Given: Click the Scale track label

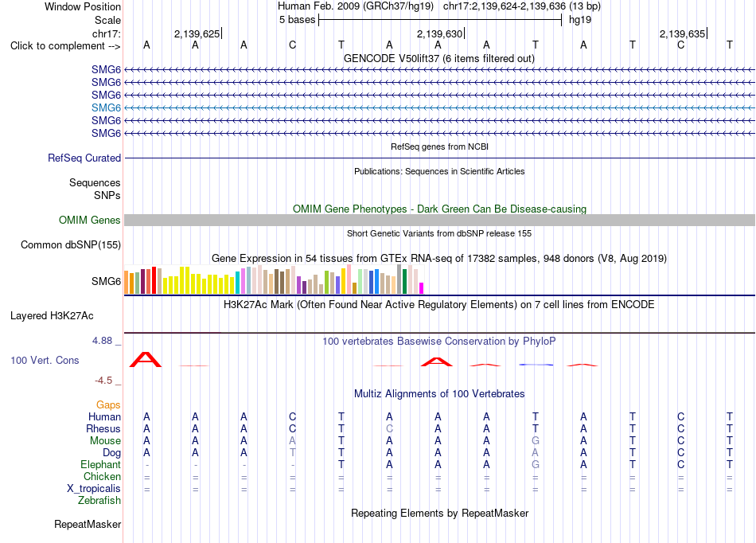Looking at the screenshot, I should (x=107, y=20).
